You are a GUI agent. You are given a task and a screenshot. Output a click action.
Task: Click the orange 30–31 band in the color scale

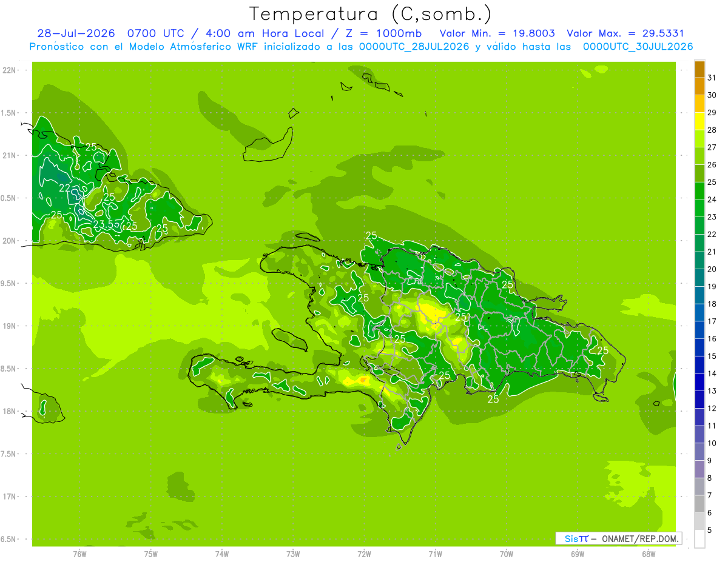(699, 87)
